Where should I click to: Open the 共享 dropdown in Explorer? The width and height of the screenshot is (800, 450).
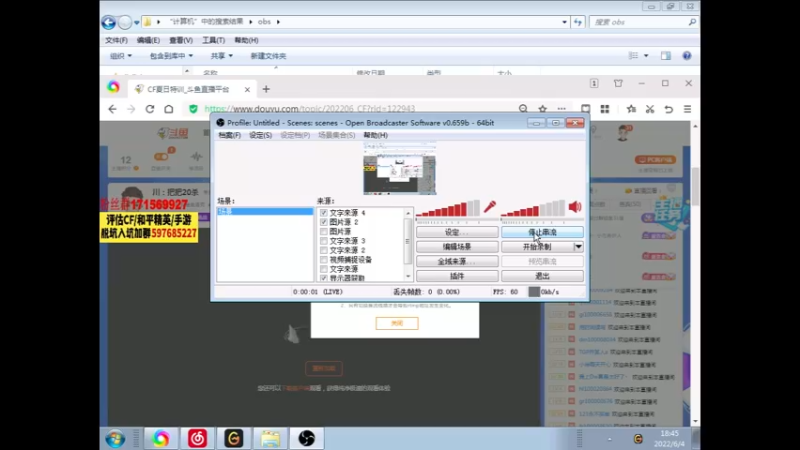tap(222, 56)
